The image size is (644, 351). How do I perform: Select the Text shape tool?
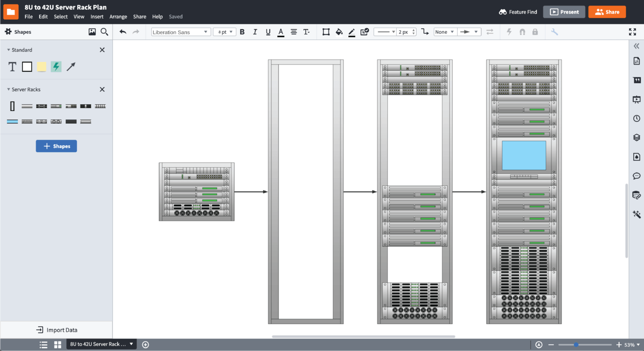tap(12, 67)
